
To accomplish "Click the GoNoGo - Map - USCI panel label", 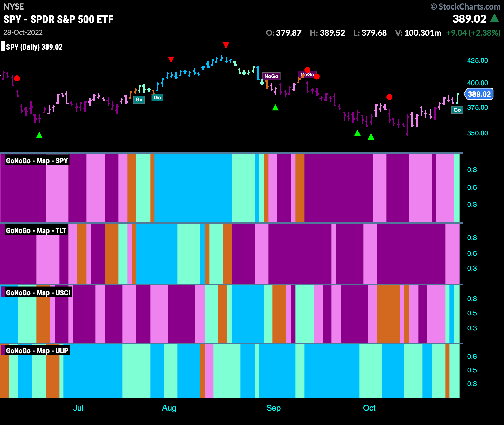I will coord(38,293).
